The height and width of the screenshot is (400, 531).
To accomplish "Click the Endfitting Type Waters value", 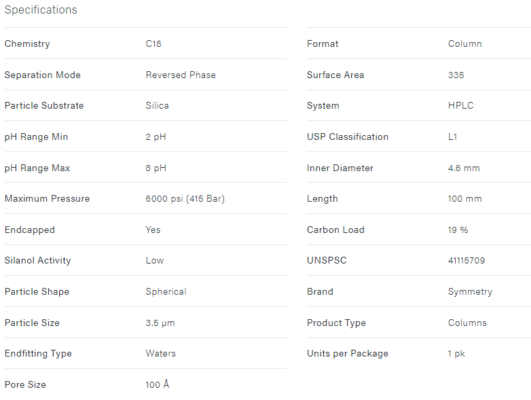I will click(x=161, y=354).
